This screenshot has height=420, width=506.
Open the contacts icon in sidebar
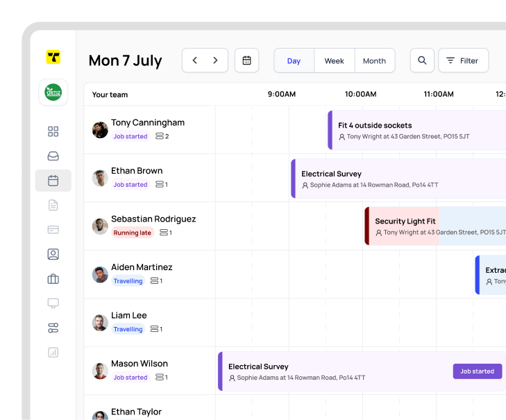point(53,254)
